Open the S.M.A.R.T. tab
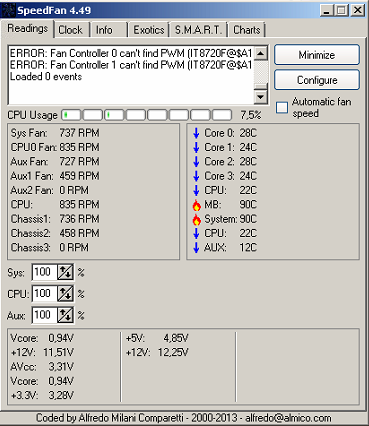This screenshot has width=369, height=426. tap(198, 30)
